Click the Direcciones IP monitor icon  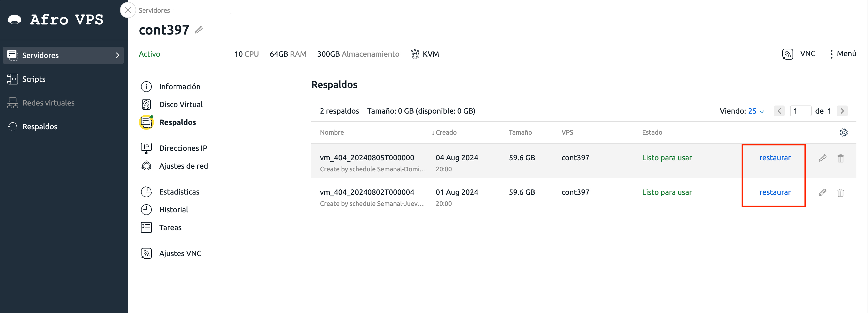coord(146,148)
